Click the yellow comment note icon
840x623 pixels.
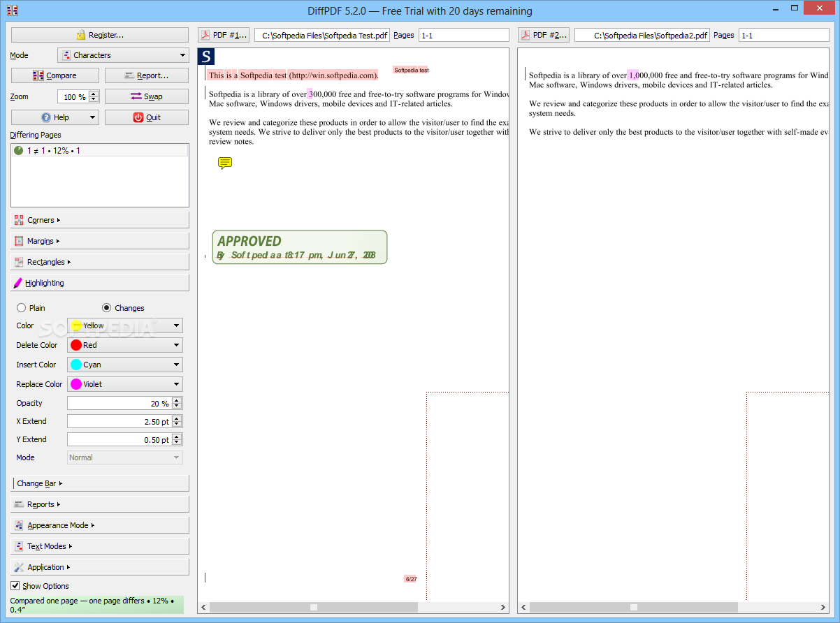[225, 163]
